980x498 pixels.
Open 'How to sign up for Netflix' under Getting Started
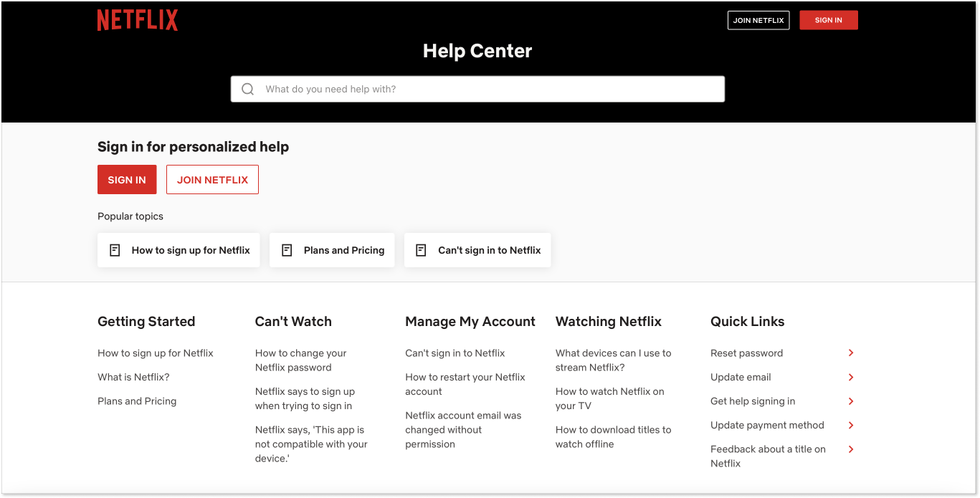[x=156, y=353]
